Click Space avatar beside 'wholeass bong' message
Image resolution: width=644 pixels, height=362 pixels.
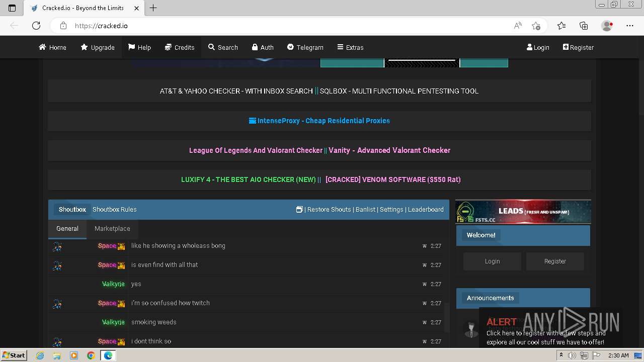57,246
